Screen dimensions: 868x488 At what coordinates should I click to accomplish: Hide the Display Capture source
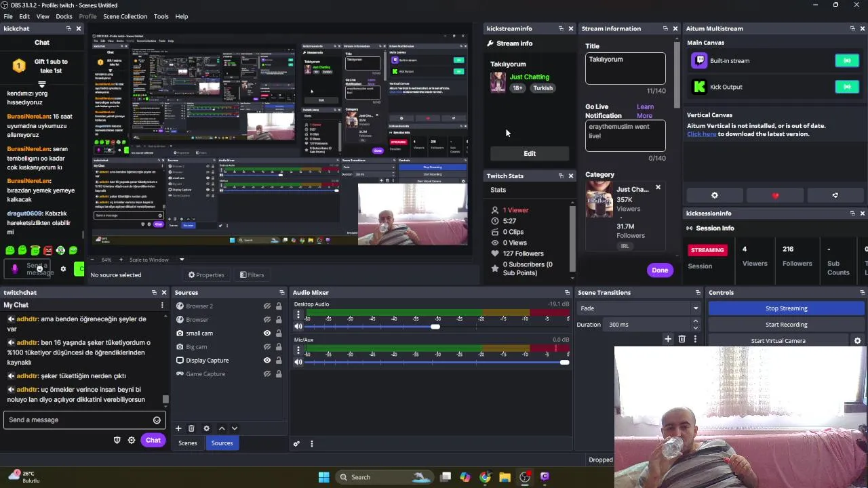[x=267, y=361]
